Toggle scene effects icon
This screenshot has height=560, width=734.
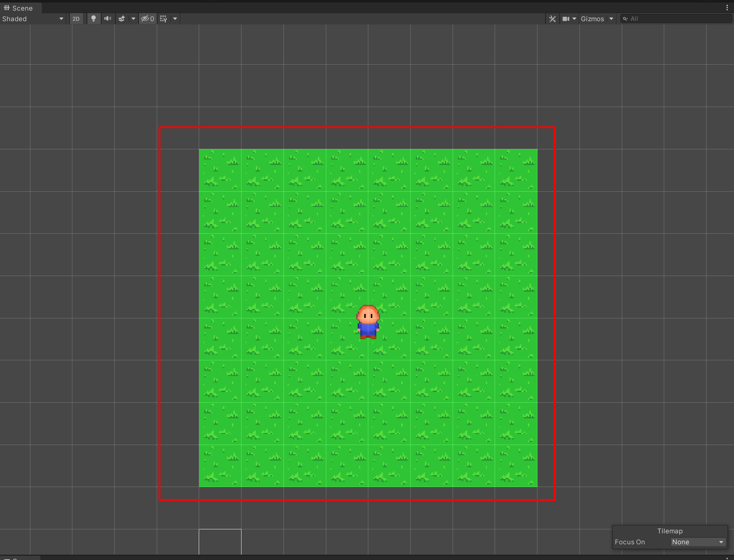pyautogui.click(x=122, y=19)
